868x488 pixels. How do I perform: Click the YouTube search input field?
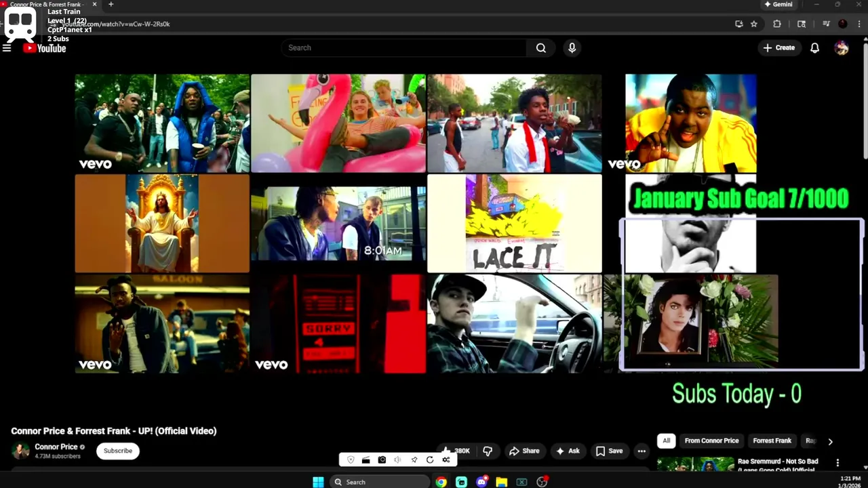click(x=403, y=48)
